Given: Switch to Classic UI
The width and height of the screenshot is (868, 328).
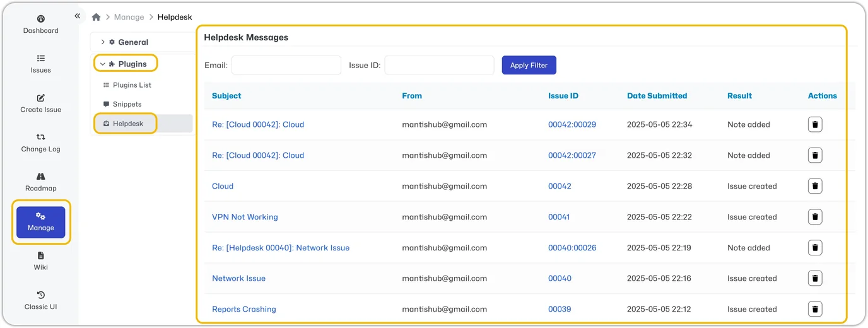Looking at the screenshot, I should [41, 300].
